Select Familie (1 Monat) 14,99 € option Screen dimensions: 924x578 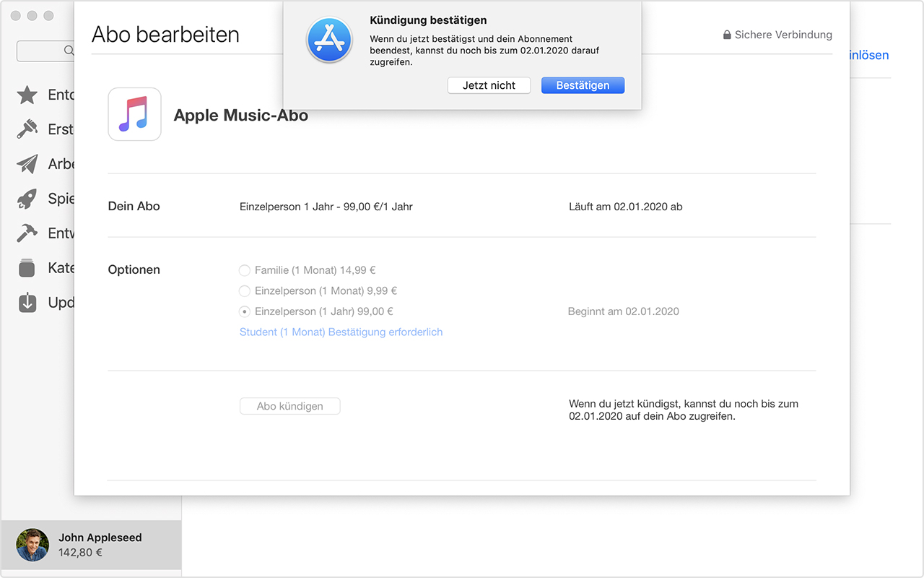tap(307, 270)
